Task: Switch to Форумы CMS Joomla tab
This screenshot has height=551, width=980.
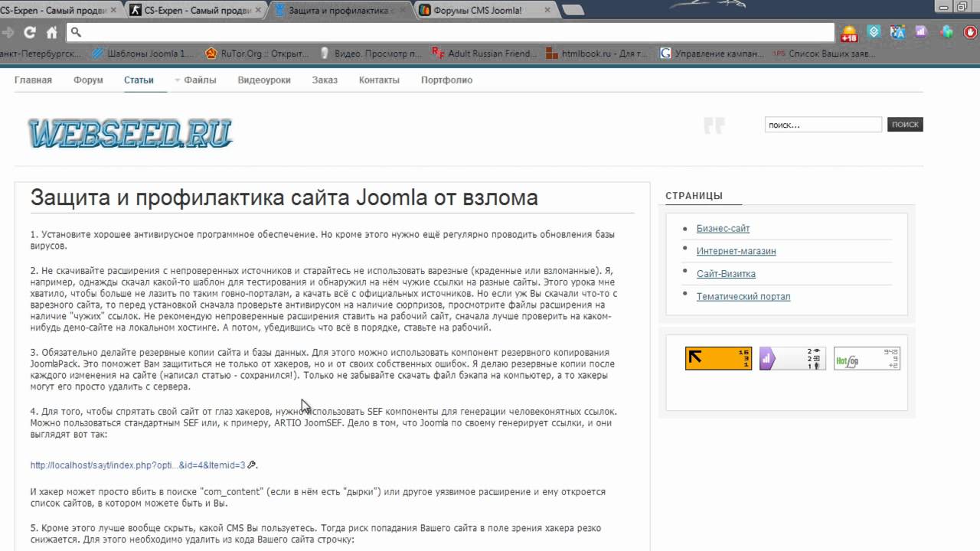Action: [x=485, y=11]
